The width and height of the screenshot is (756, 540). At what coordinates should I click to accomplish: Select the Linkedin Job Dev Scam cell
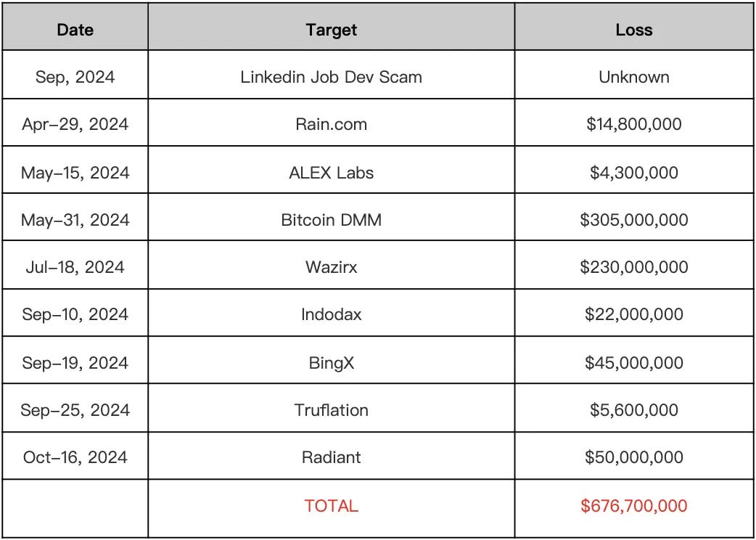coord(331,77)
